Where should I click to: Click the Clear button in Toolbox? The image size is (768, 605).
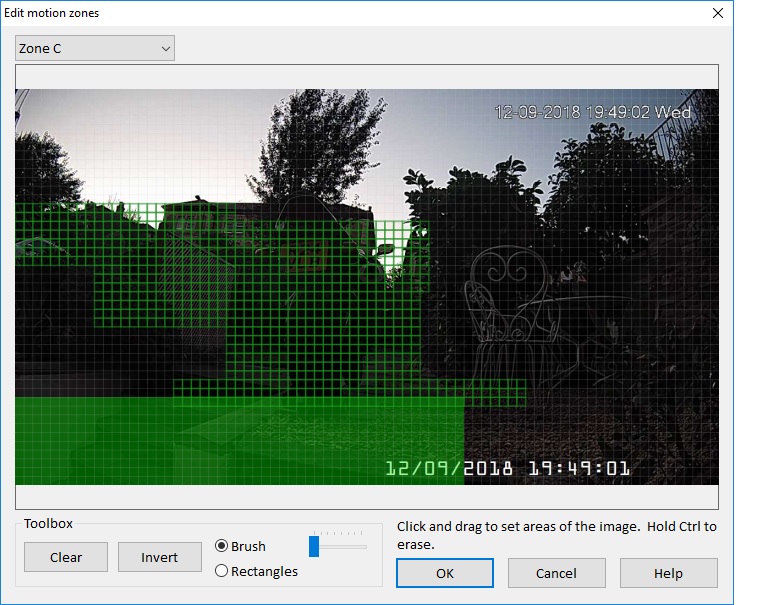tap(66, 557)
